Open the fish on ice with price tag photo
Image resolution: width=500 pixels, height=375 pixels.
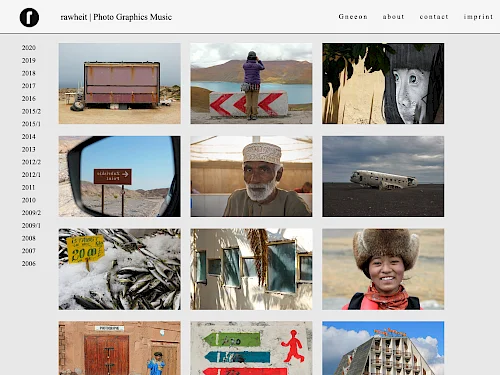[x=120, y=269]
